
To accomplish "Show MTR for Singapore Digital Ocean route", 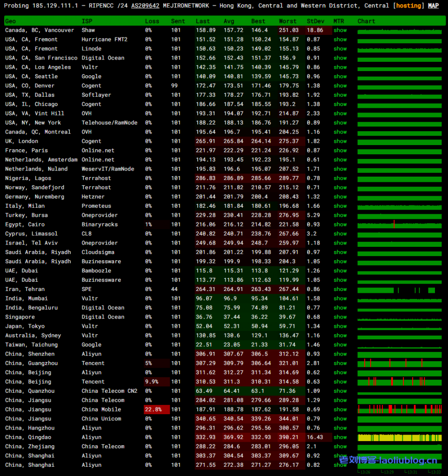I will pos(340,317).
